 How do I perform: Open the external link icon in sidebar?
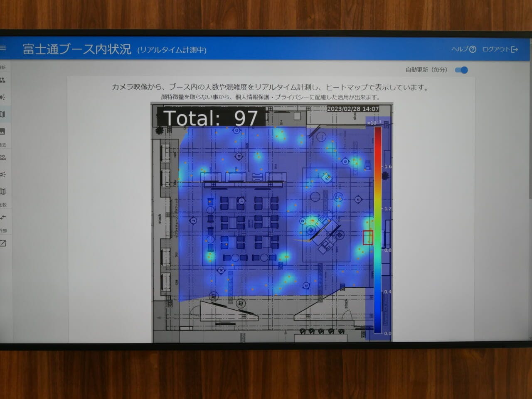point(2,243)
